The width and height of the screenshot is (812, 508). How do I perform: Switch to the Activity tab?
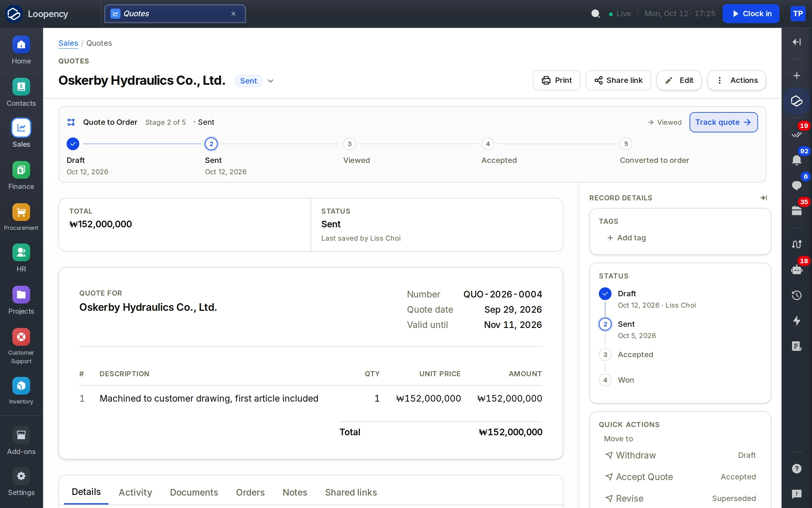point(135,492)
